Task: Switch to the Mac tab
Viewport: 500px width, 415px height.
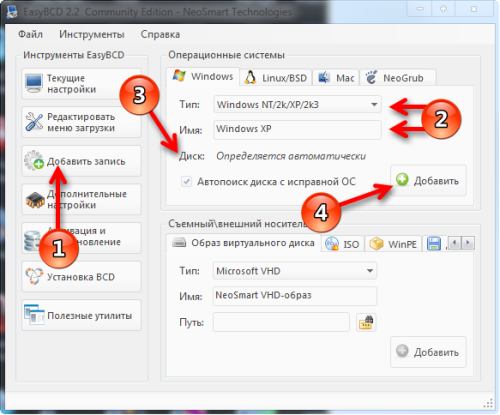Action: click(x=336, y=78)
